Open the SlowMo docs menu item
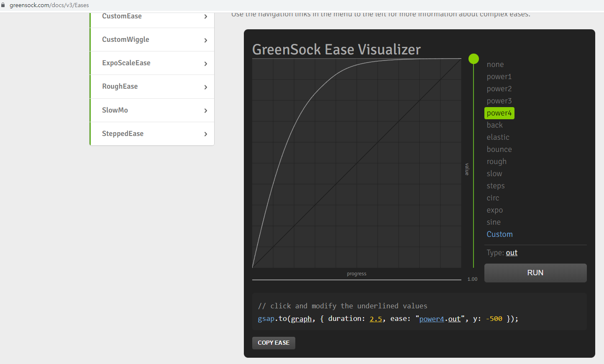Viewport: 604px width, 364px height. pos(152,110)
